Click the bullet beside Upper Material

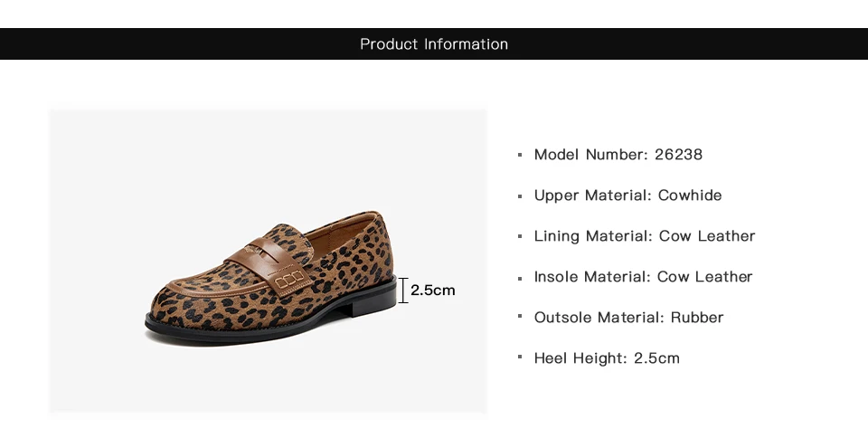[x=520, y=195]
